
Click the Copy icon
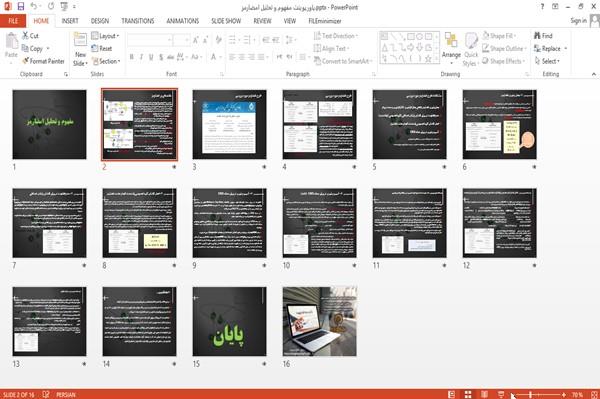click(25, 49)
